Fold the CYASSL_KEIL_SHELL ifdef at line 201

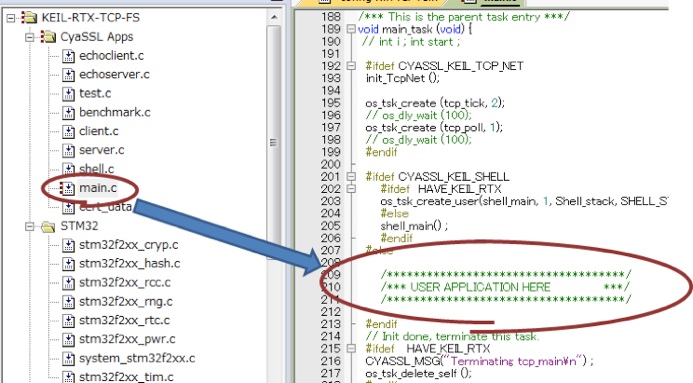(x=351, y=176)
